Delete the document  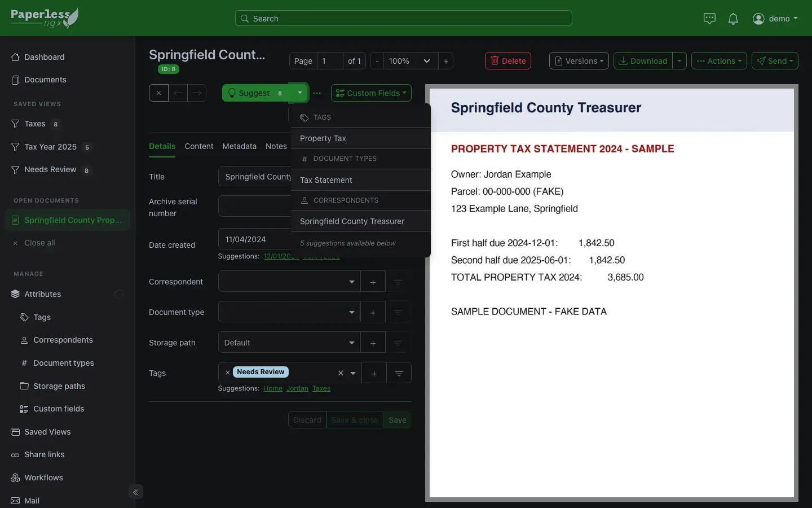click(508, 61)
